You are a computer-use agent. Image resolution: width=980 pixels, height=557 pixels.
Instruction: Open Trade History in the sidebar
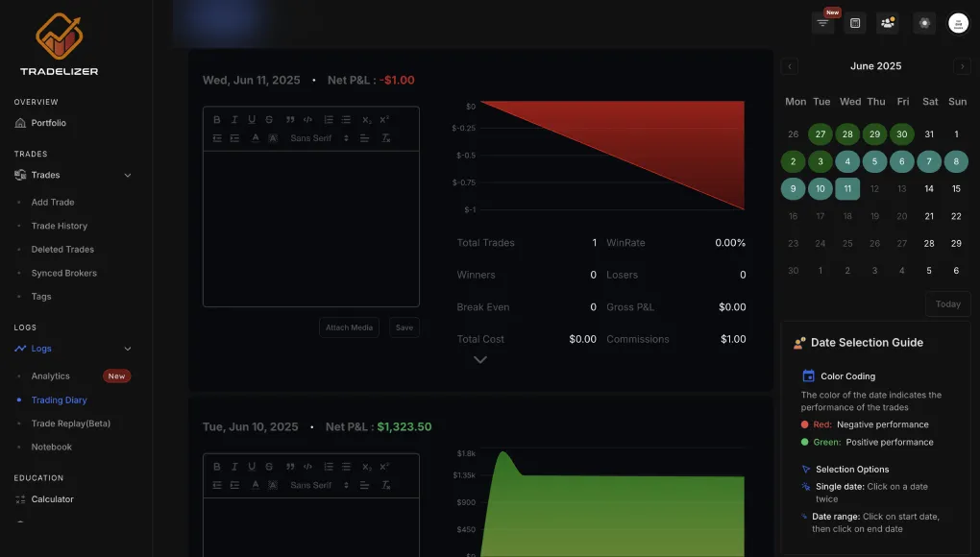point(59,226)
